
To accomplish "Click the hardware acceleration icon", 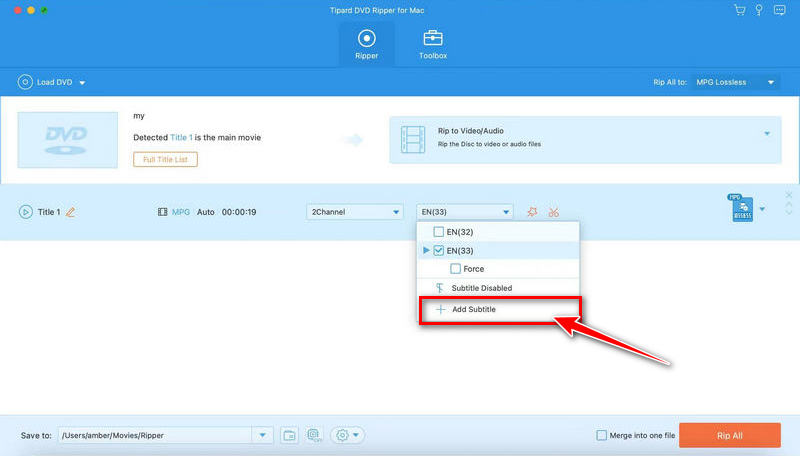I will click(x=314, y=435).
